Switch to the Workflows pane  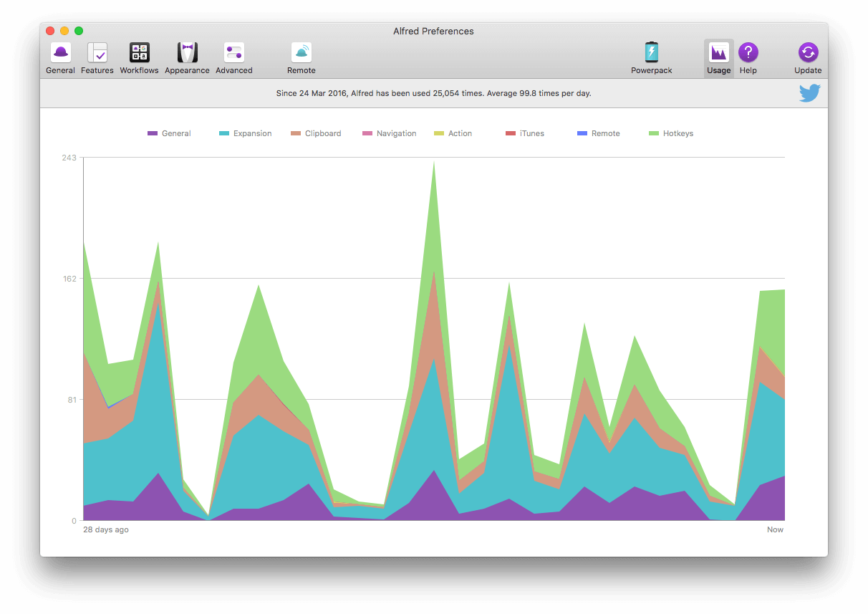pyautogui.click(x=139, y=54)
